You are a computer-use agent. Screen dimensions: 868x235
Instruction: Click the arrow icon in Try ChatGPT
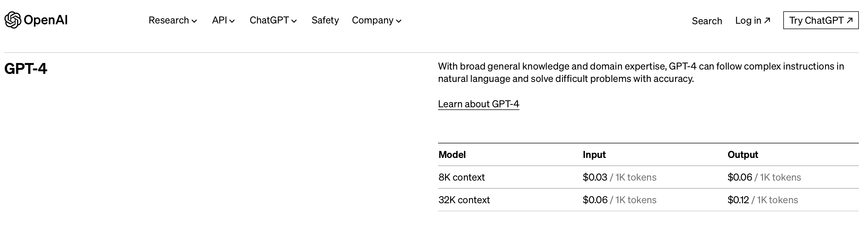point(850,20)
